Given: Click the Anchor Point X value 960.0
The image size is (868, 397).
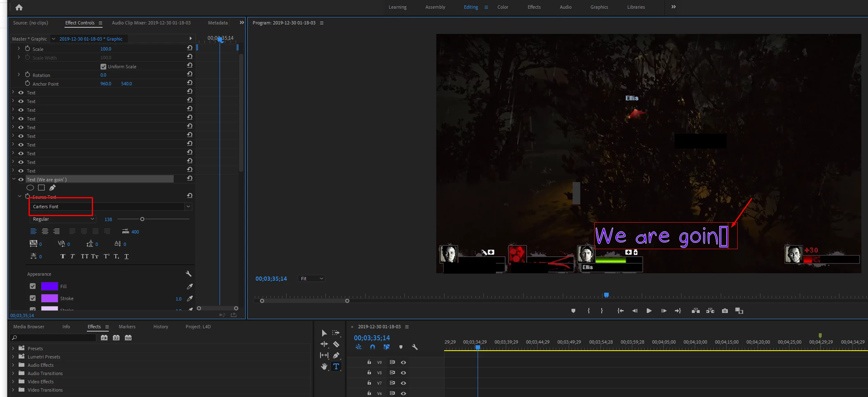Looking at the screenshot, I should tap(106, 84).
